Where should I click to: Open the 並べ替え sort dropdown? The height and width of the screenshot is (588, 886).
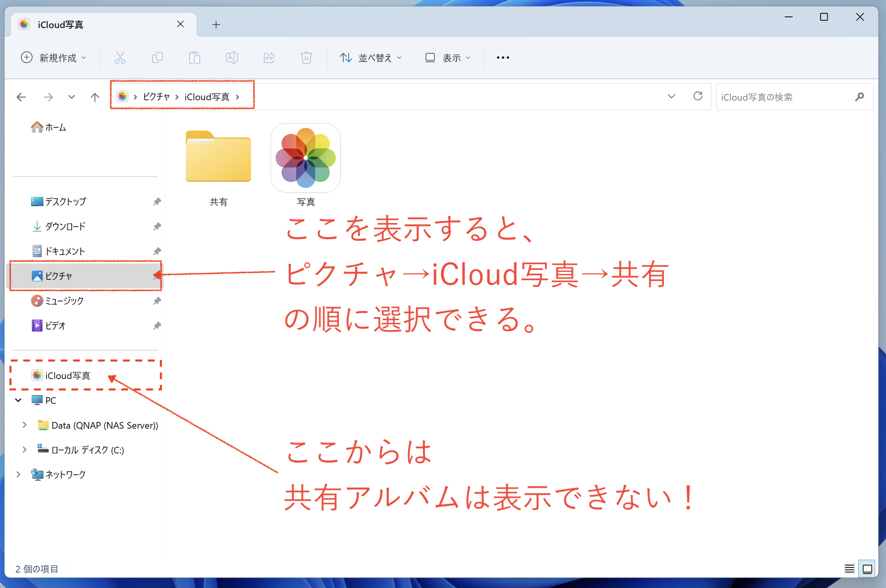click(370, 58)
